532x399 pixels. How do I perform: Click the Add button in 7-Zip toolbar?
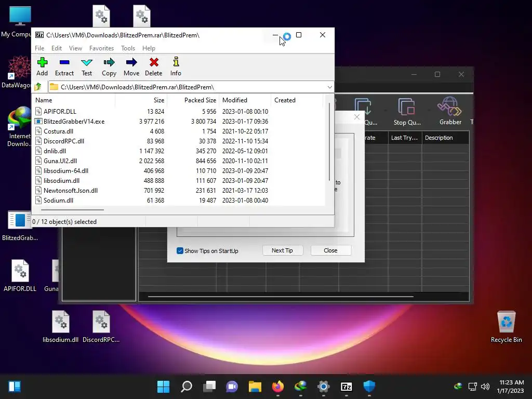click(x=42, y=67)
